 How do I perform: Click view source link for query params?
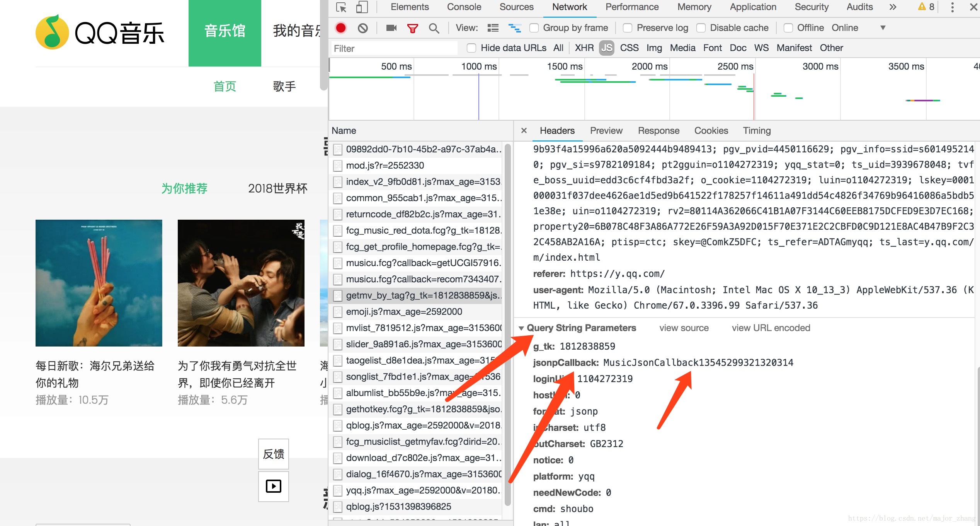coord(684,327)
